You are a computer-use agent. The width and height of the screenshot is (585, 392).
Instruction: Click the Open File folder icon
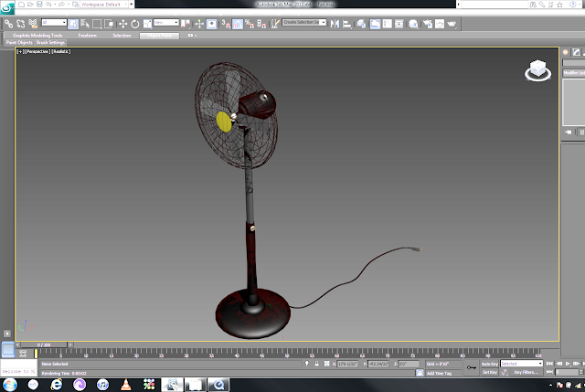tap(30, 5)
